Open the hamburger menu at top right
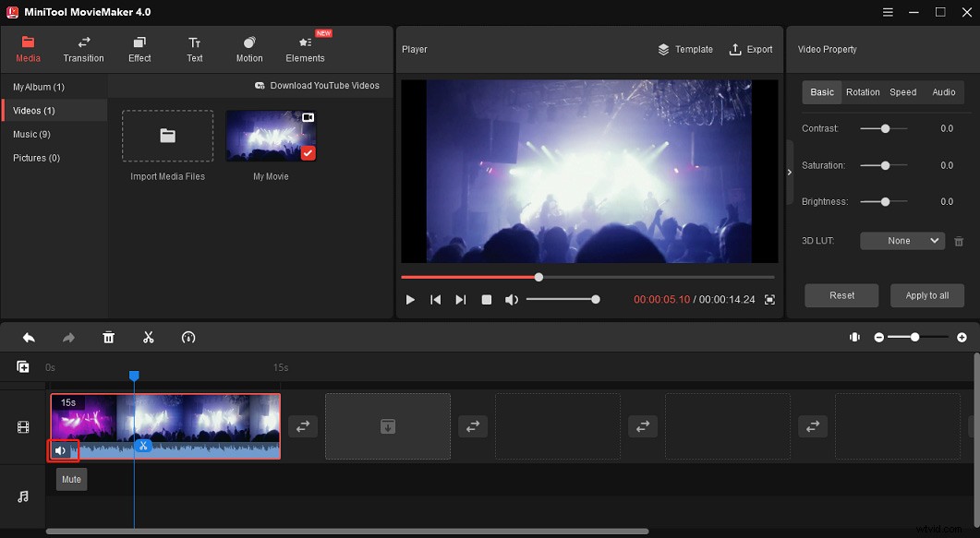Screen dimensions: 980x538 click(888, 12)
